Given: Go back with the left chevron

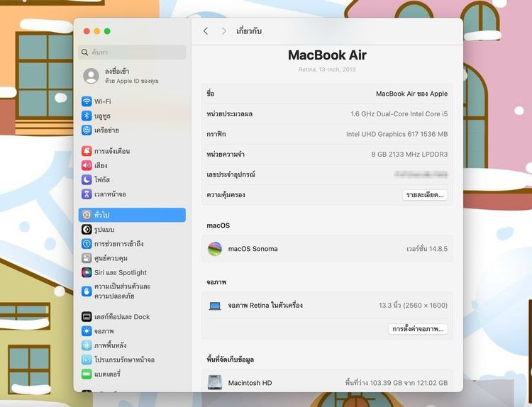Looking at the screenshot, I should [206, 31].
